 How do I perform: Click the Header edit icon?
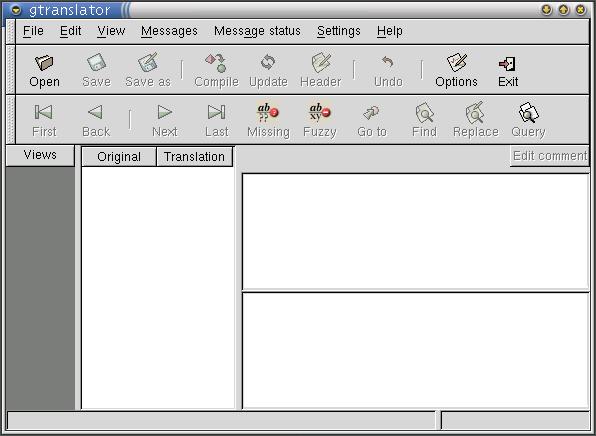tap(320, 63)
